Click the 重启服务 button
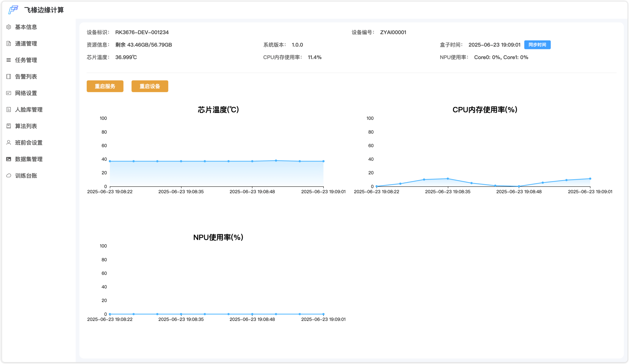Viewport: 629px width, 364px height. (105, 86)
